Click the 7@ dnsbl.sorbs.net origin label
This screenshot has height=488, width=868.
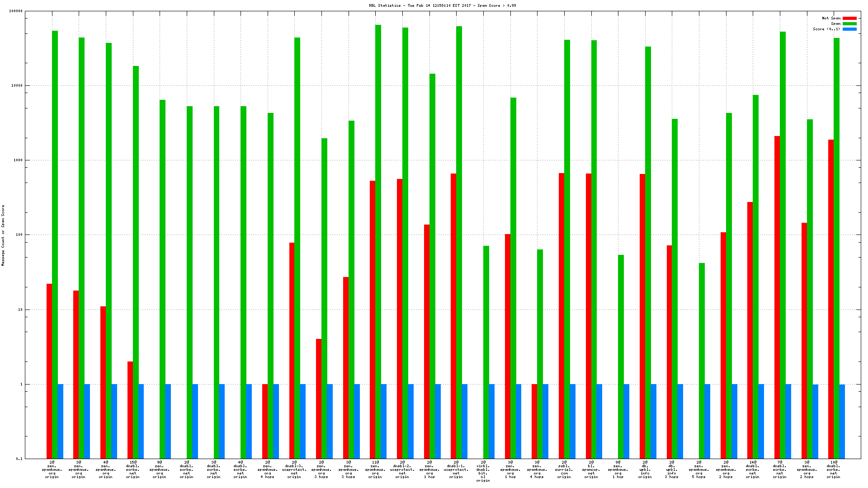click(779, 469)
